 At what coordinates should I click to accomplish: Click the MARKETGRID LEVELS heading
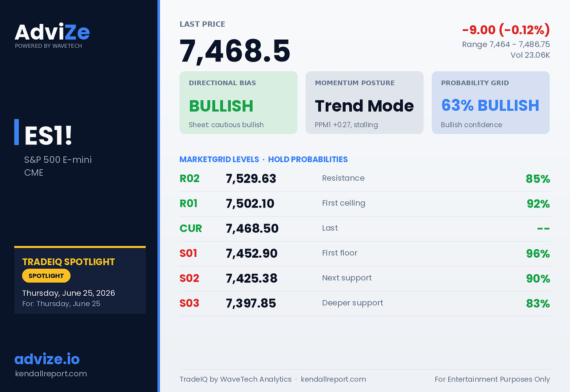(219, 159)
